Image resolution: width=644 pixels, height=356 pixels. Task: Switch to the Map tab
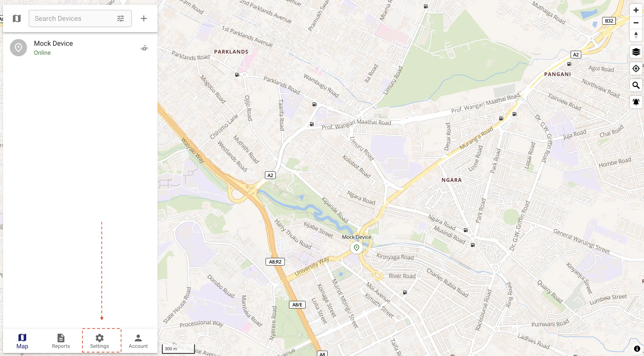pos(22,341)
